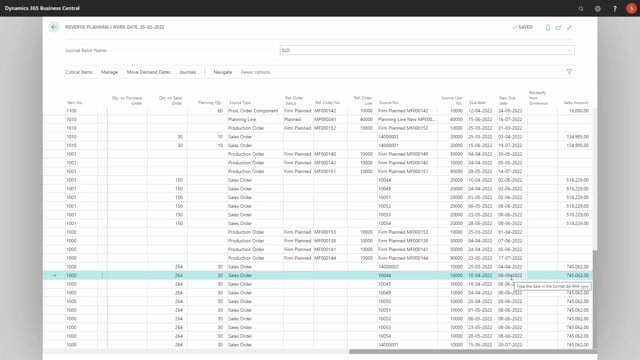
Task: Click Prod. Order Component source type cell
Action: point(253,111)
